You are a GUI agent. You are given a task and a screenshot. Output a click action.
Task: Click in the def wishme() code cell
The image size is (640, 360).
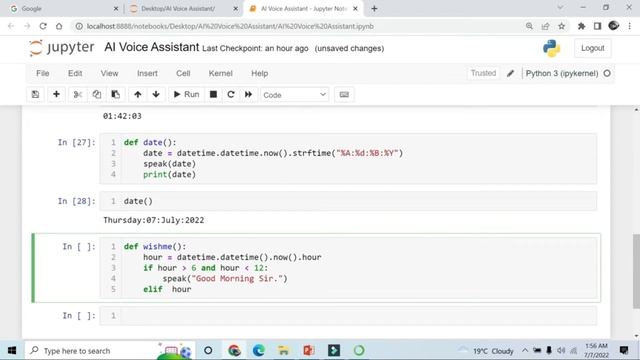tap(348, 268)
